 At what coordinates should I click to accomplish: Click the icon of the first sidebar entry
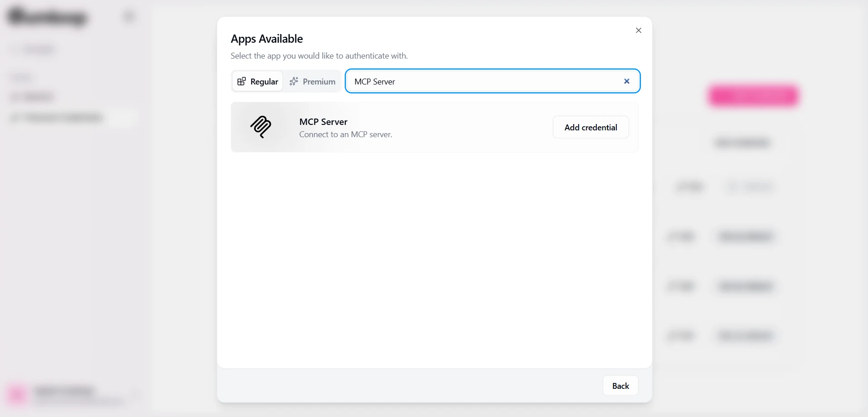coord(14,49)
